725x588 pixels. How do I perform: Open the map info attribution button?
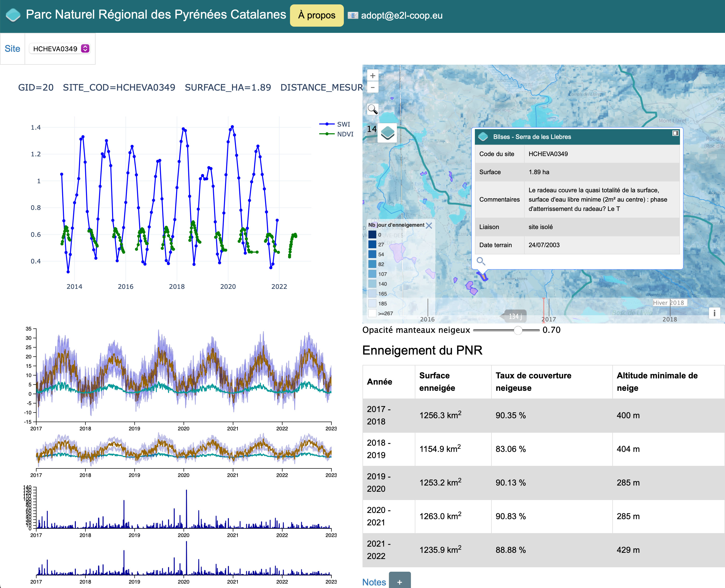pos(714,313)
